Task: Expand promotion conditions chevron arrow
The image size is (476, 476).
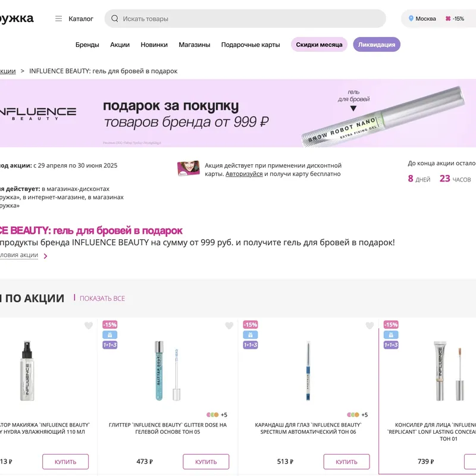Action: 46,256
